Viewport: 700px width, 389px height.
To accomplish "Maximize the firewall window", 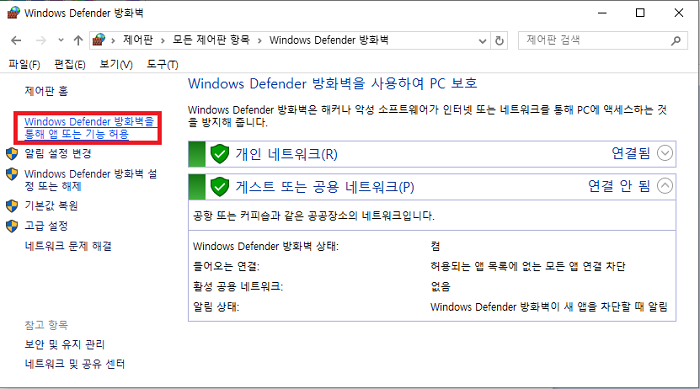I will pos(640,13).
